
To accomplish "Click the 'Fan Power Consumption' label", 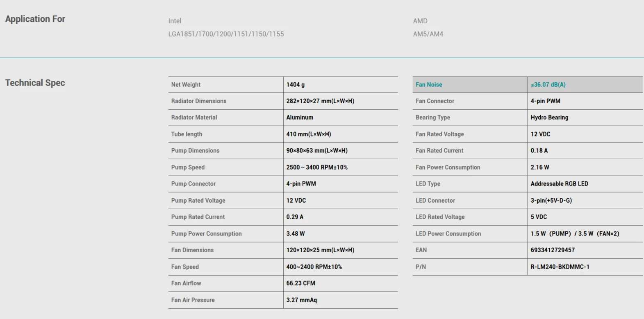I will (448, 167).
